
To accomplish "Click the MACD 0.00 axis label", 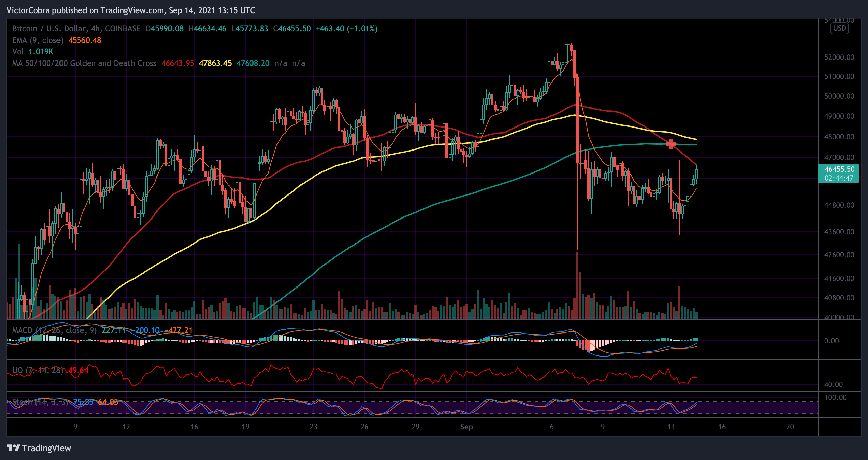I will [831, 341].
